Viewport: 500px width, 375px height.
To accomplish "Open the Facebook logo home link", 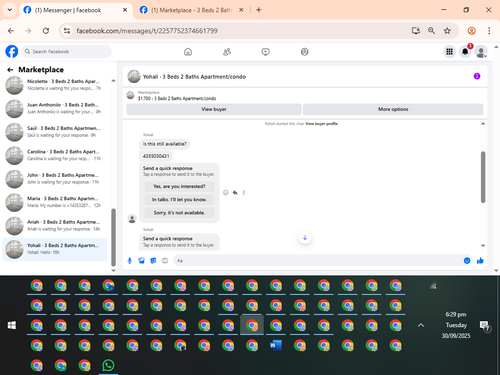I will 12,52.
